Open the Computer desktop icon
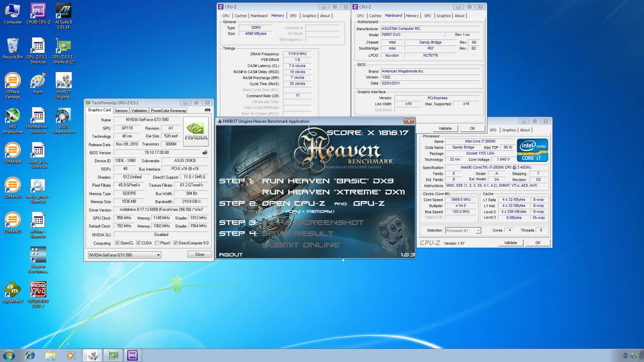The width and height of the screenshot is (644, 362). [12, 14]
